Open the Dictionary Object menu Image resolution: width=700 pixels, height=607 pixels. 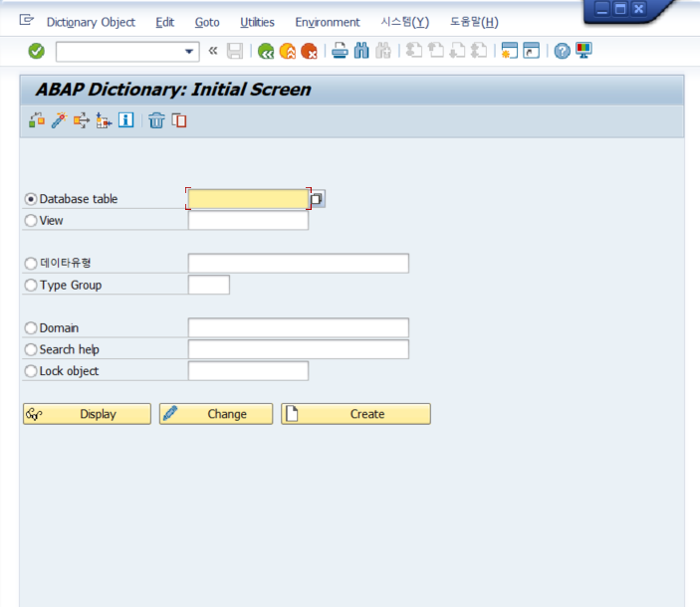91,22
